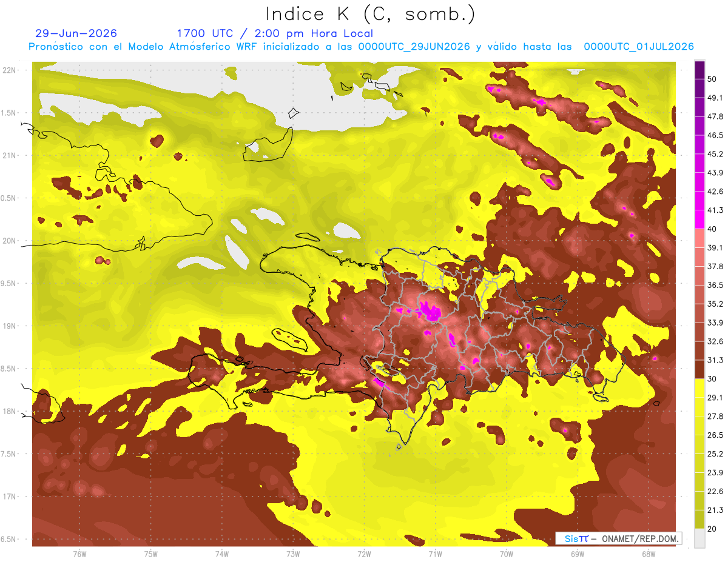Image resolution: width=728 pixels, height=562 pixels.
Task: Click the color bar value '45.2'
Action: [715, 154]
